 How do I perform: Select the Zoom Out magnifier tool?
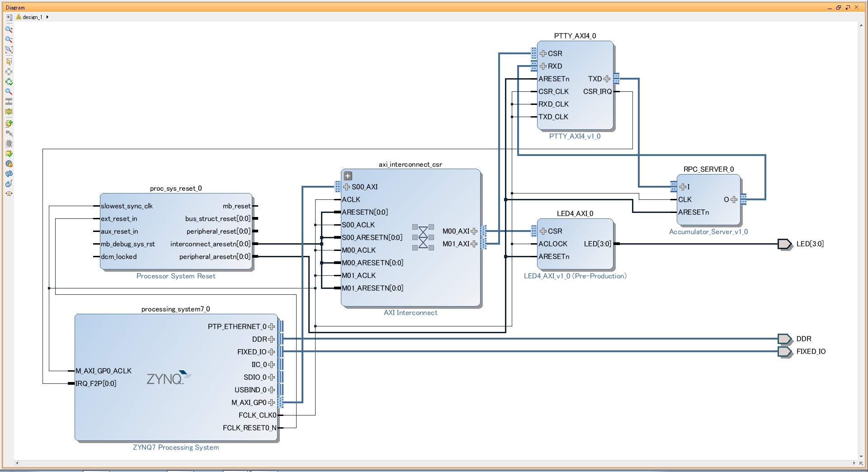pos(9,40)
